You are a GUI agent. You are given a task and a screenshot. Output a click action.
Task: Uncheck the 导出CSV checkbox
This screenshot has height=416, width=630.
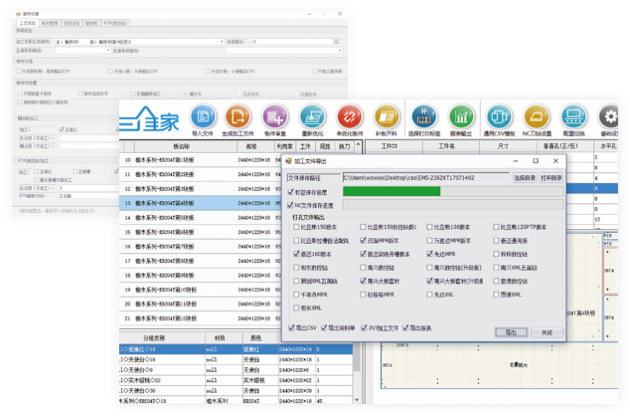point(291,326)
